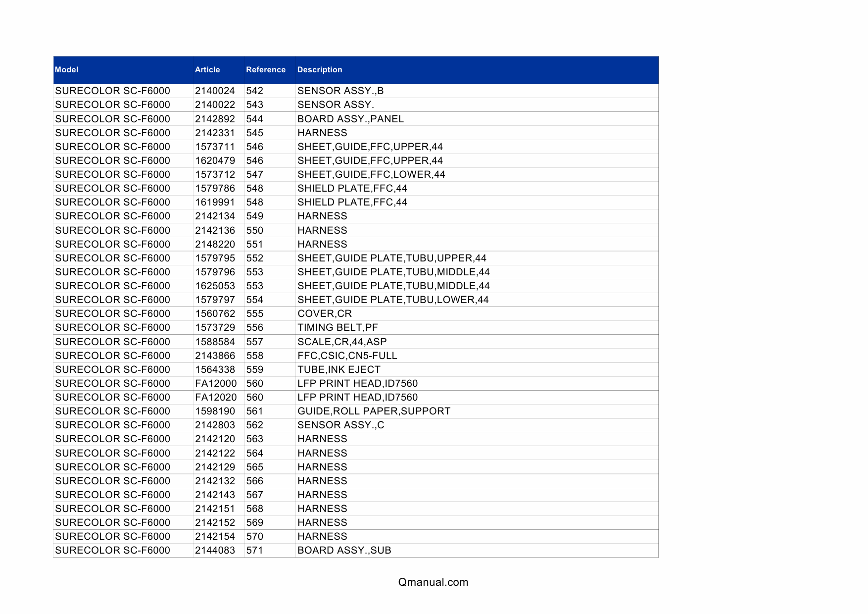Select article number 1620479

click(215, 160)
